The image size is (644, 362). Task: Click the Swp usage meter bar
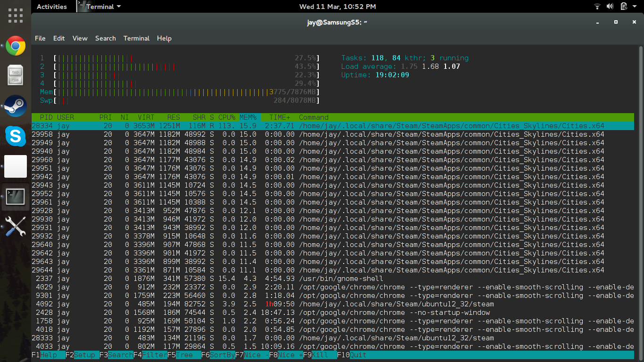[x=187, y=100]
